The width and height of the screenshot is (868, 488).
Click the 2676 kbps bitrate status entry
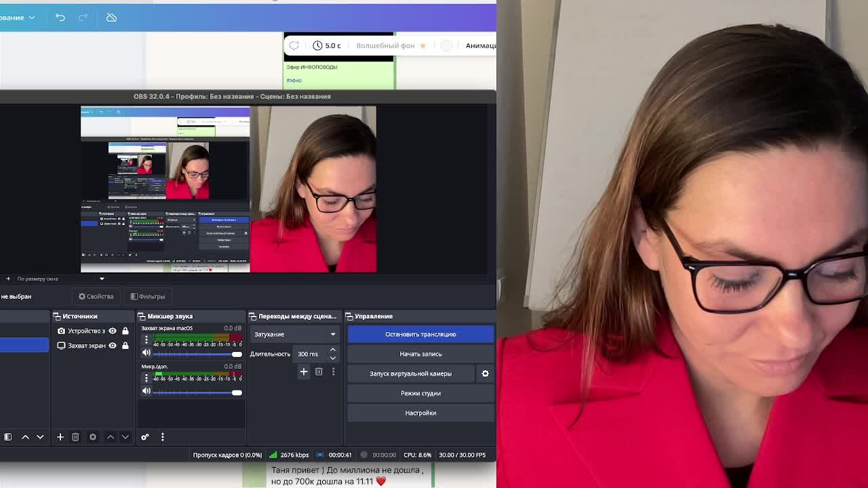pos(290,455)
